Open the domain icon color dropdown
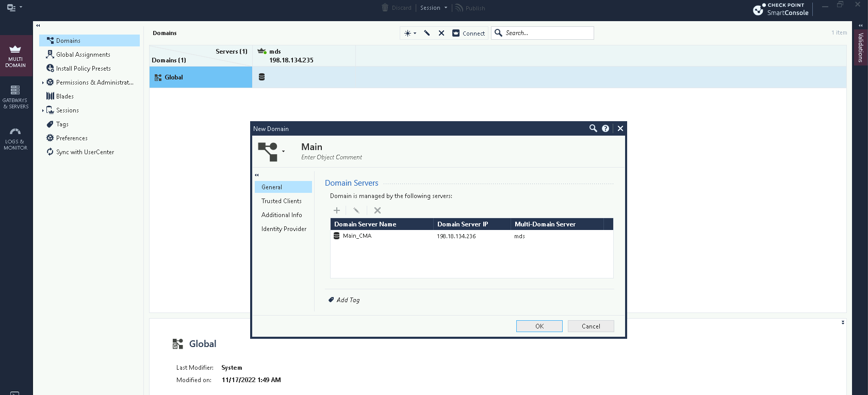 click(283, 152)
